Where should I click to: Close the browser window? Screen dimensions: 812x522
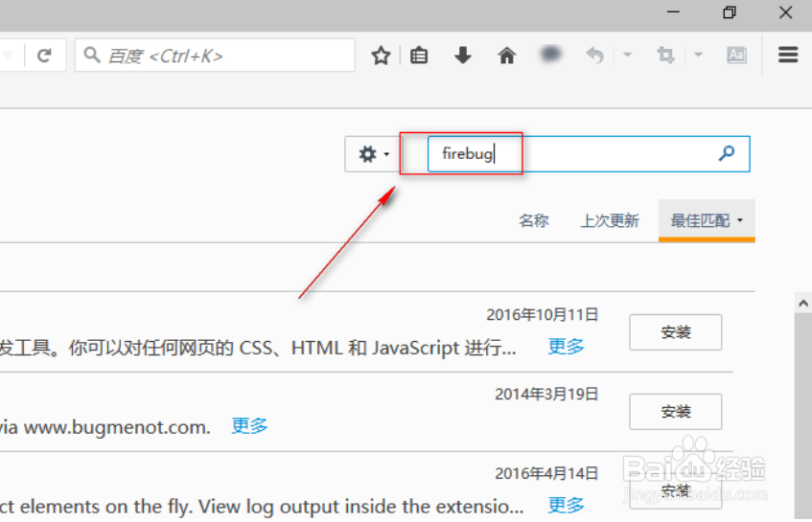785,11
